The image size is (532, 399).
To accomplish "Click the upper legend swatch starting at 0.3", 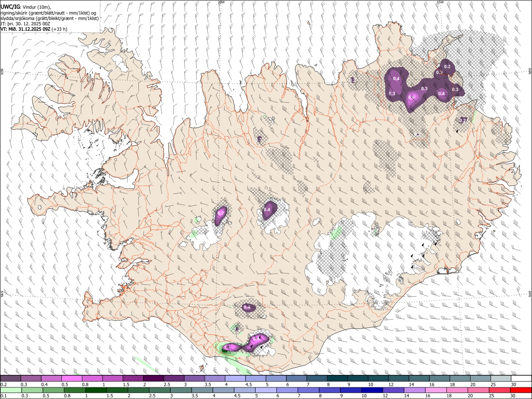I will point(31,379).
